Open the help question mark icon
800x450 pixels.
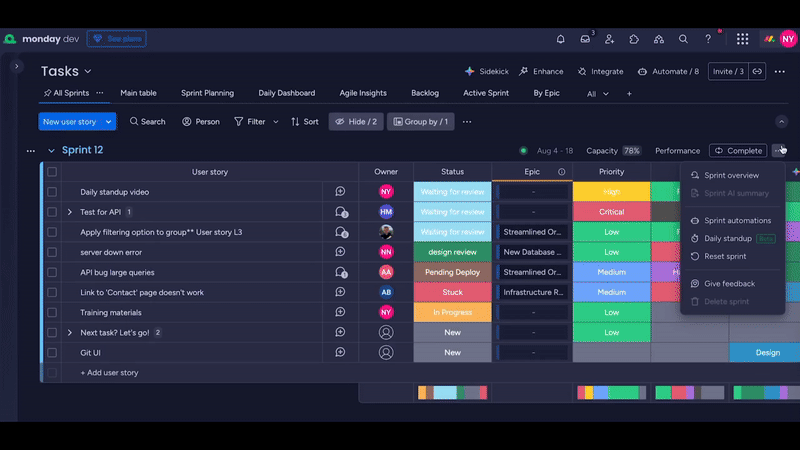(x=708, y=39)
